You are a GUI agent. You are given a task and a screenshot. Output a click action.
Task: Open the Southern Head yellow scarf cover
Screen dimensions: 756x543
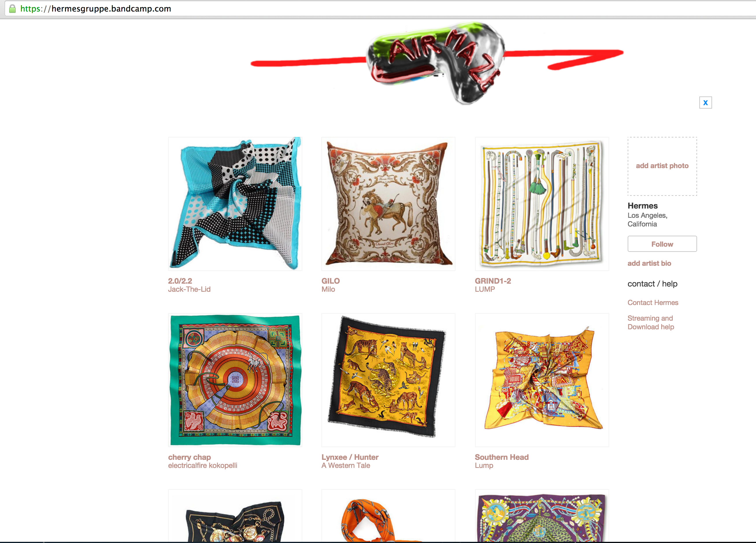click(542, 380)
